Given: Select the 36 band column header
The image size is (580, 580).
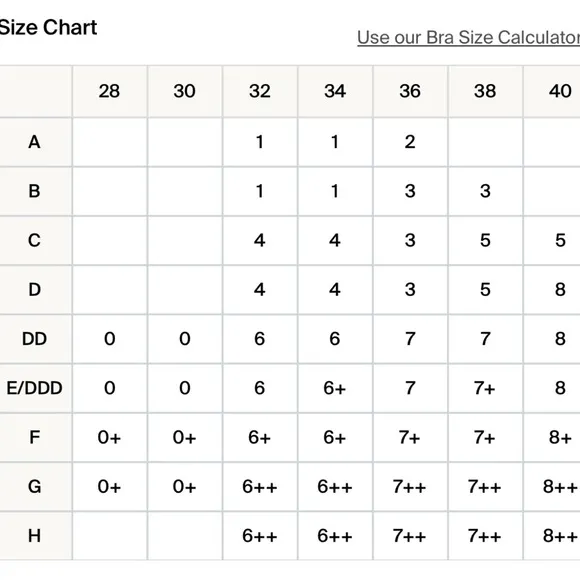Looking at the screenshot, I should click(x=410, y=91).
